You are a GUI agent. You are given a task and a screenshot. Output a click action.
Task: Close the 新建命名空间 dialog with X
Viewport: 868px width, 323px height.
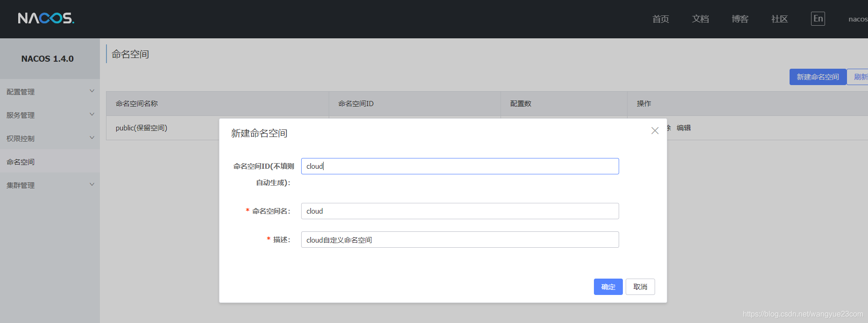coord(655,131)
